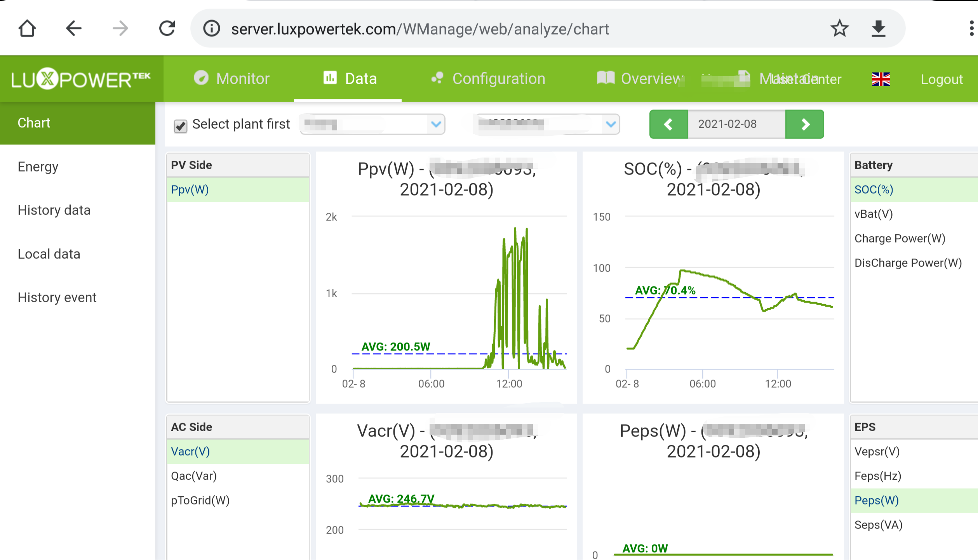Go to previous day arrow
The height and width of the screenshot is (560, 978).
668,124
